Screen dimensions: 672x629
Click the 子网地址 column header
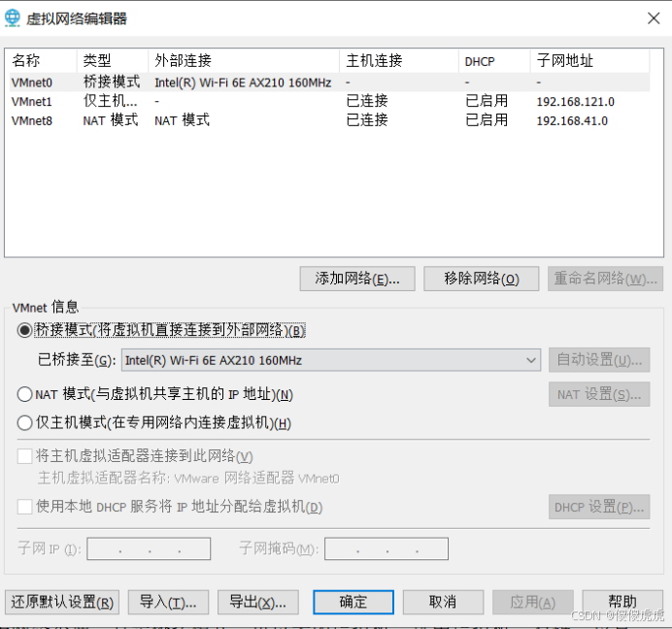589,60
